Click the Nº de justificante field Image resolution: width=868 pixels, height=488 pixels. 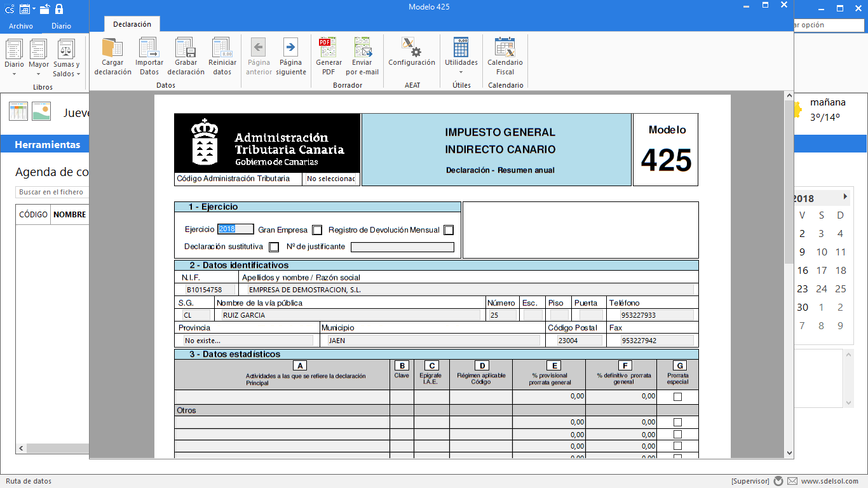402,247
